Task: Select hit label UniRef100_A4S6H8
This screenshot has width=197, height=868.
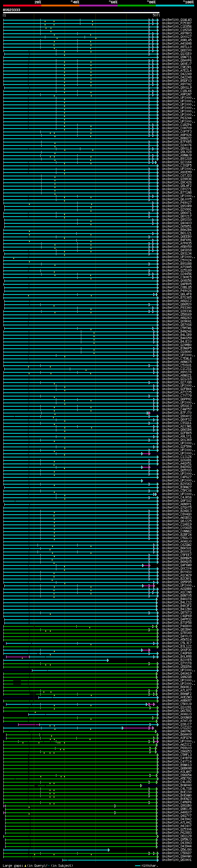Action: point(177,43)
